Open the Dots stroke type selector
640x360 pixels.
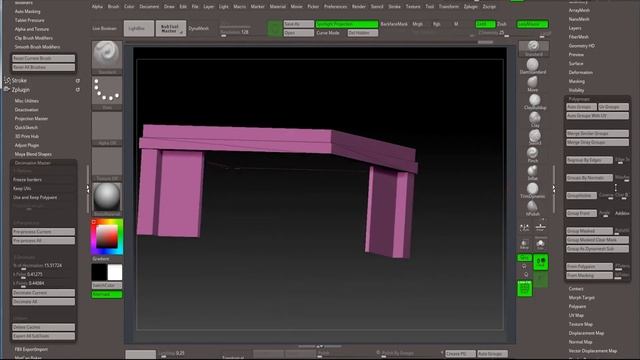click(x=107, y=93)
